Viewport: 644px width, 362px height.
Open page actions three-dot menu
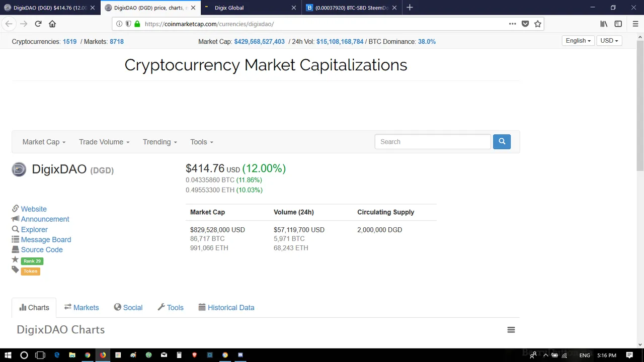(512, 24)
